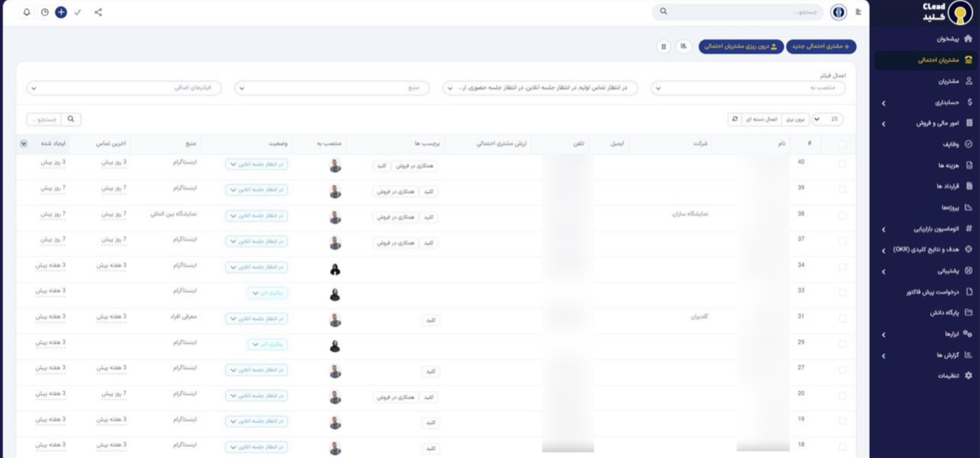Open the quick-add plus icon

[x=61, y=12]
